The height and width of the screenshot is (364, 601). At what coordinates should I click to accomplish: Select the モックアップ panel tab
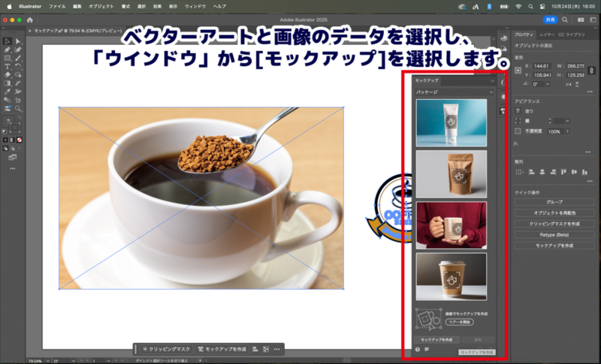(x=427, y=81)
